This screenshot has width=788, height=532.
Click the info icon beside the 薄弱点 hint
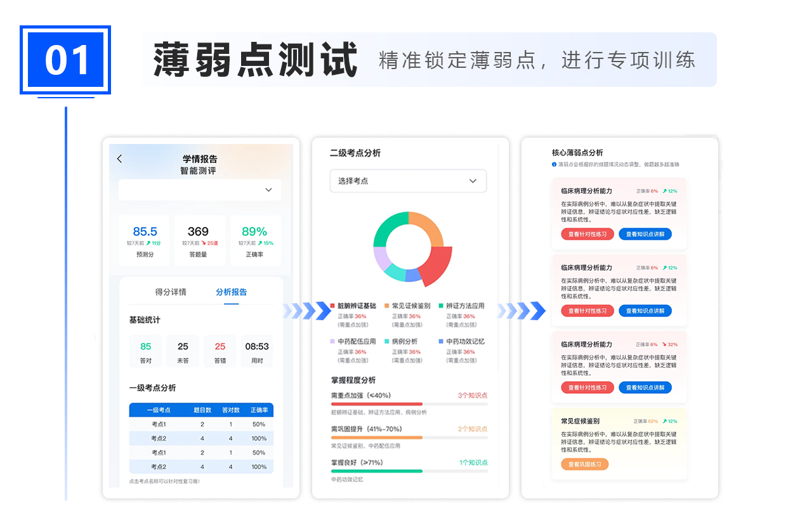pos(554,164)
